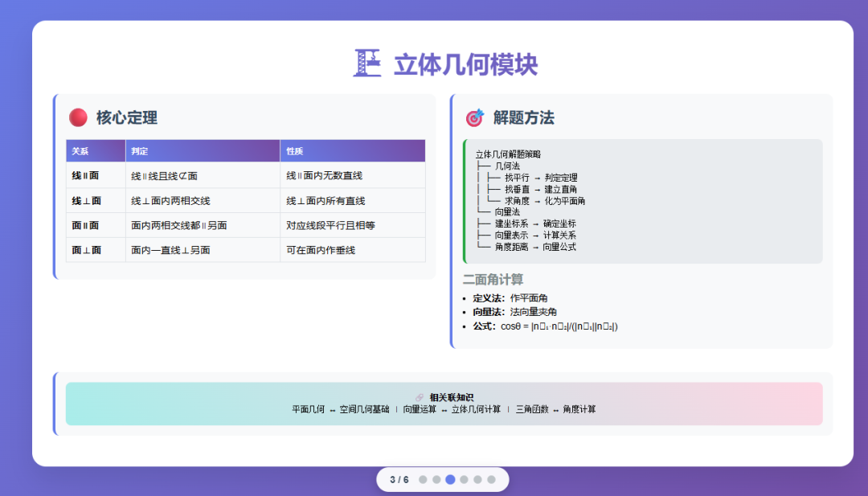Viewport: 868px width, 496px height.
Task: Click the cell 可在面内作垂线
Action: coord(353,250)
